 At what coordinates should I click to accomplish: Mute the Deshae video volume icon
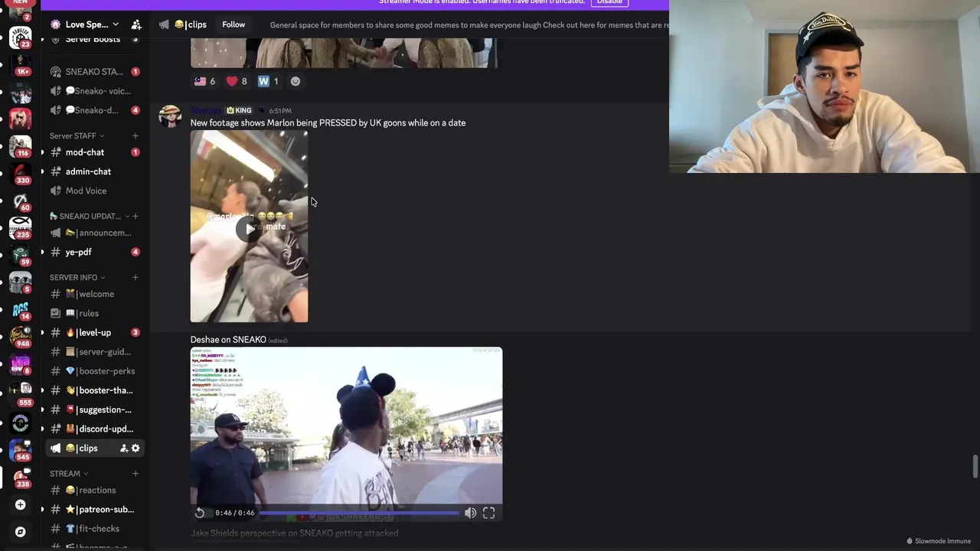(470, 513)
